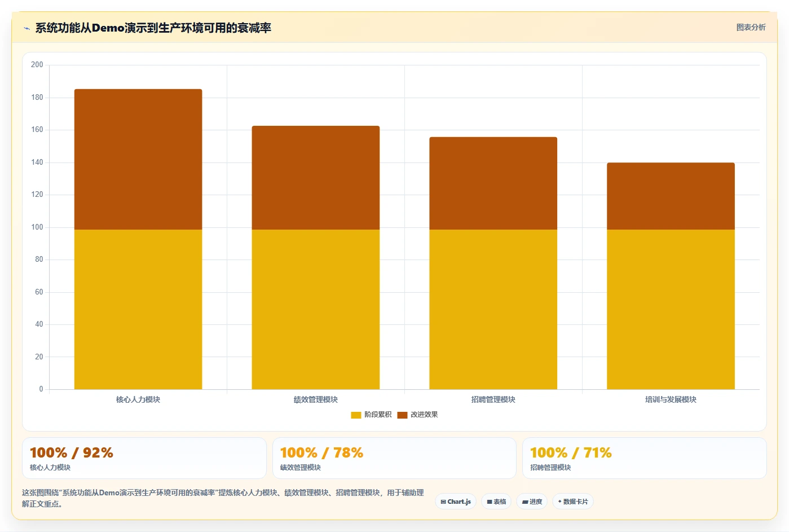This screenshot has height=532, width=789.
Task: Click the x-axis label 培训与发展模块
Action: click(671, 399)
